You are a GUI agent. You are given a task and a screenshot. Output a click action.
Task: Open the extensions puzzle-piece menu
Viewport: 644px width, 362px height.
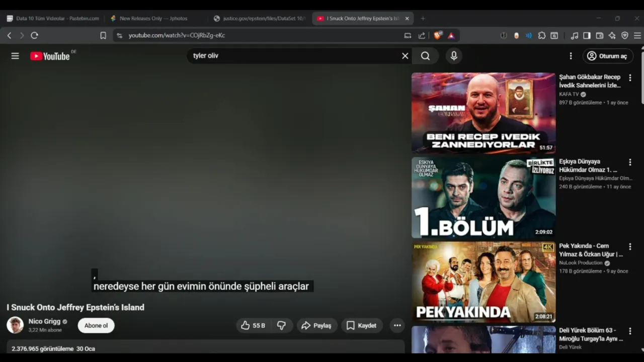tap(542, 35)
